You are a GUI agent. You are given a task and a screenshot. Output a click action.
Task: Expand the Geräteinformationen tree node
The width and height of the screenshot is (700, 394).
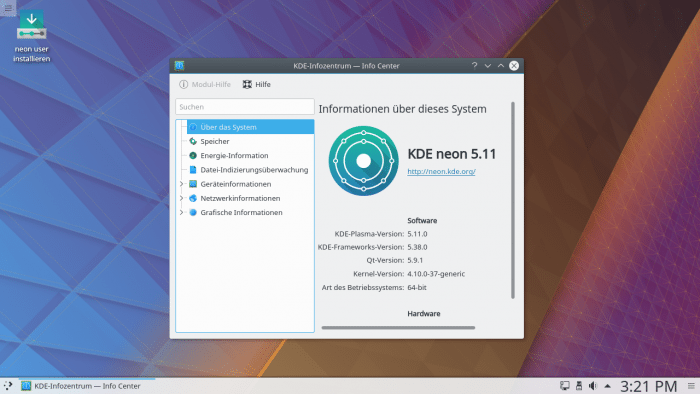182,184
